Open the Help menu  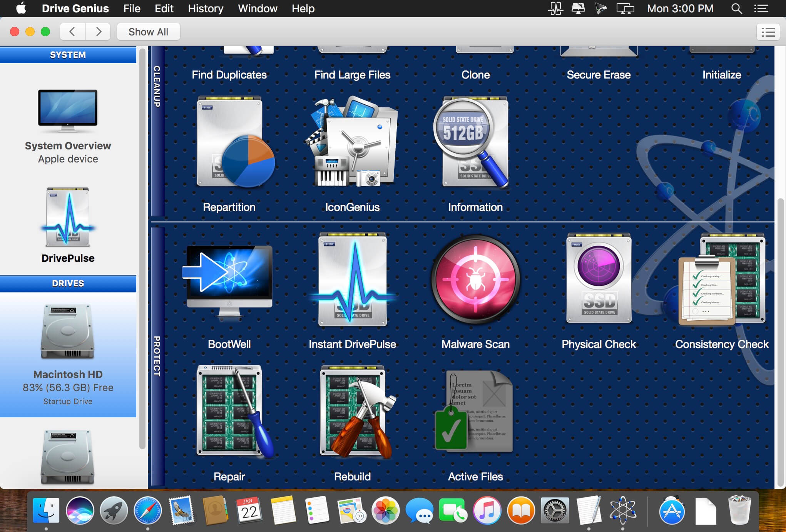click(303, 8)
